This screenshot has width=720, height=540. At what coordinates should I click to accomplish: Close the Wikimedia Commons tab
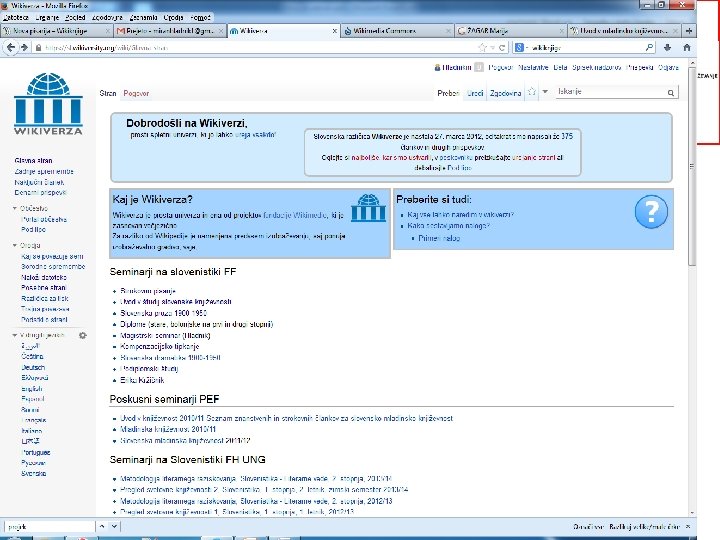point(448,31)
